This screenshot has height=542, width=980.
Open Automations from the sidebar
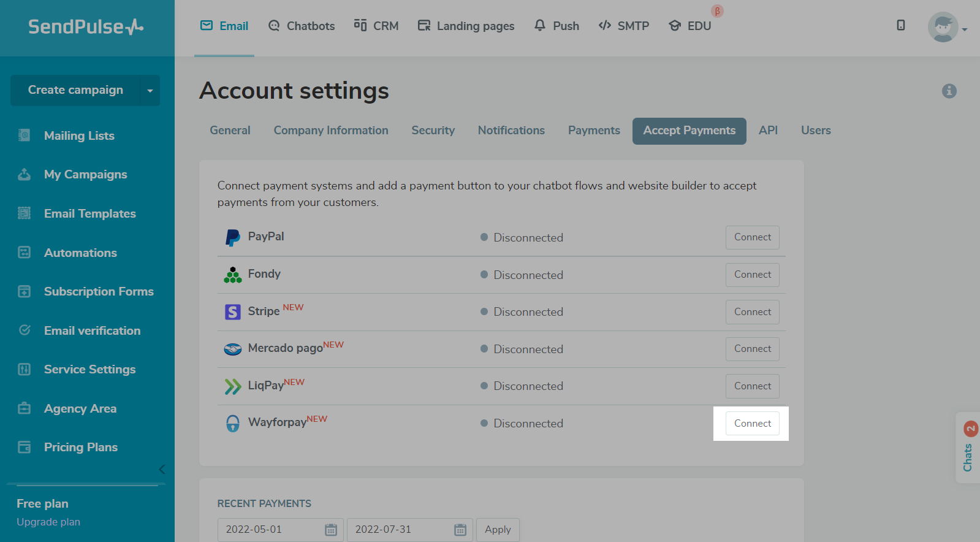coord(80,253)
